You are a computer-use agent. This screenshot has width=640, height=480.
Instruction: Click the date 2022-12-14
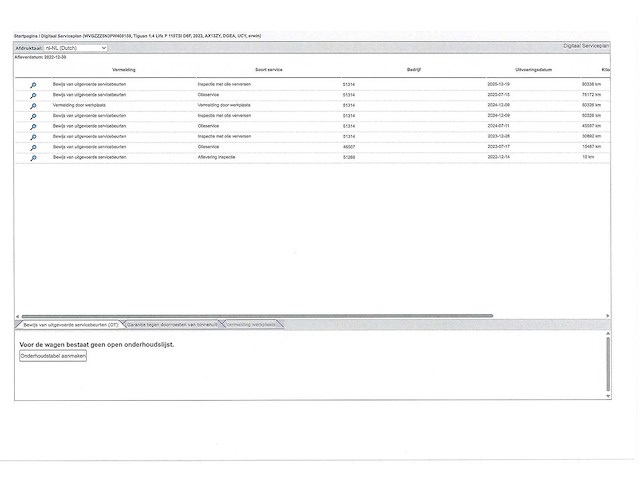click(x=498, y=157)
